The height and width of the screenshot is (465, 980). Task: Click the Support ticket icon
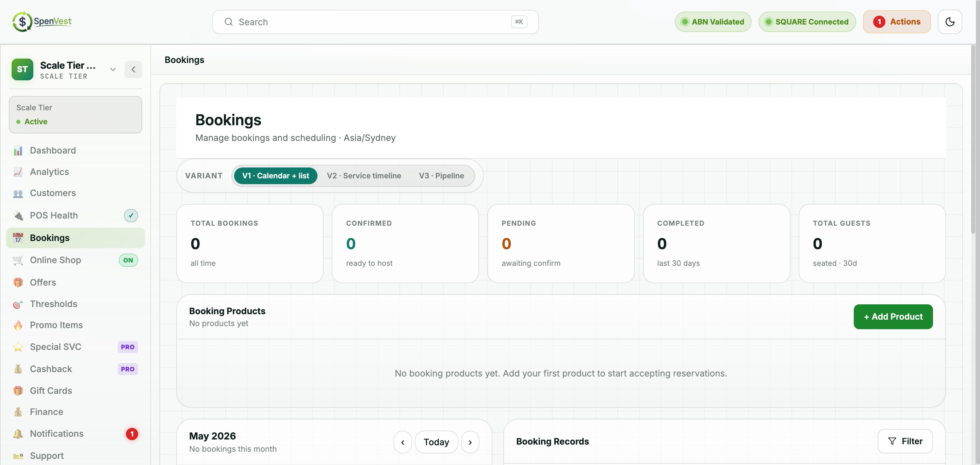18,456
